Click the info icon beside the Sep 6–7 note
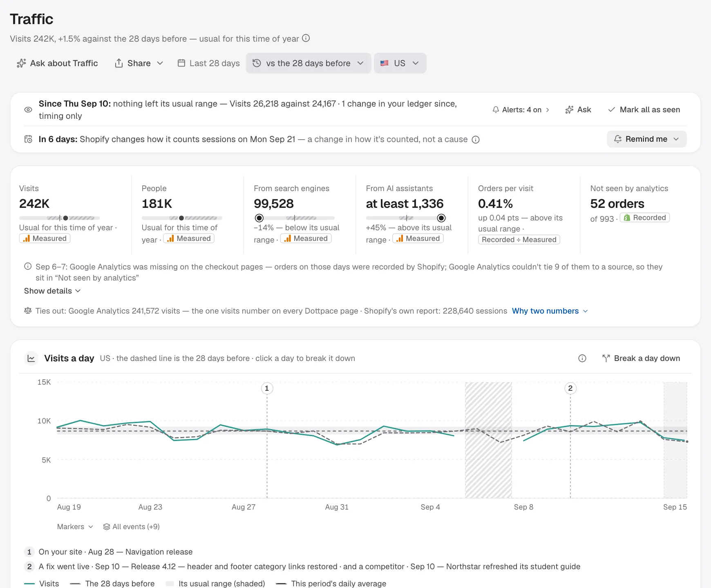The height and width of the screenshot is (588, 711). 28,267
